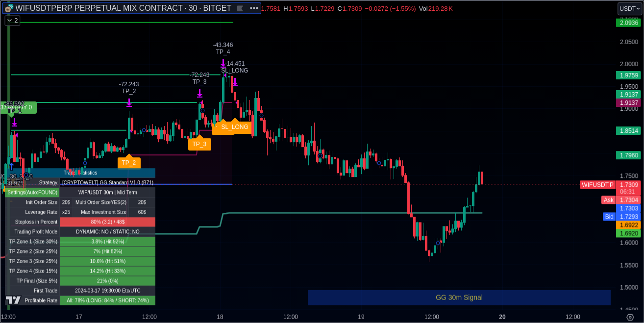
Task: Click the WIFUSDT.P last price label
Action: [x=597, y=185]
